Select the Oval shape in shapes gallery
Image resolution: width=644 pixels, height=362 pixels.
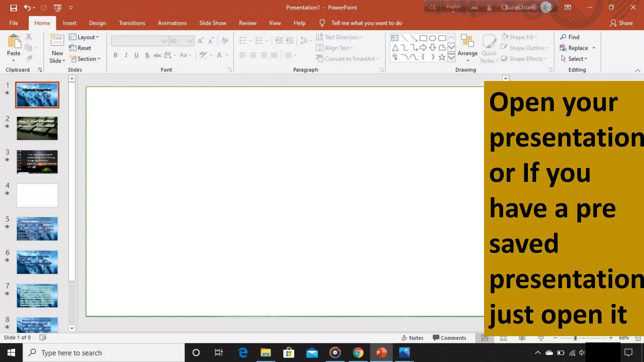pos(432,38)
